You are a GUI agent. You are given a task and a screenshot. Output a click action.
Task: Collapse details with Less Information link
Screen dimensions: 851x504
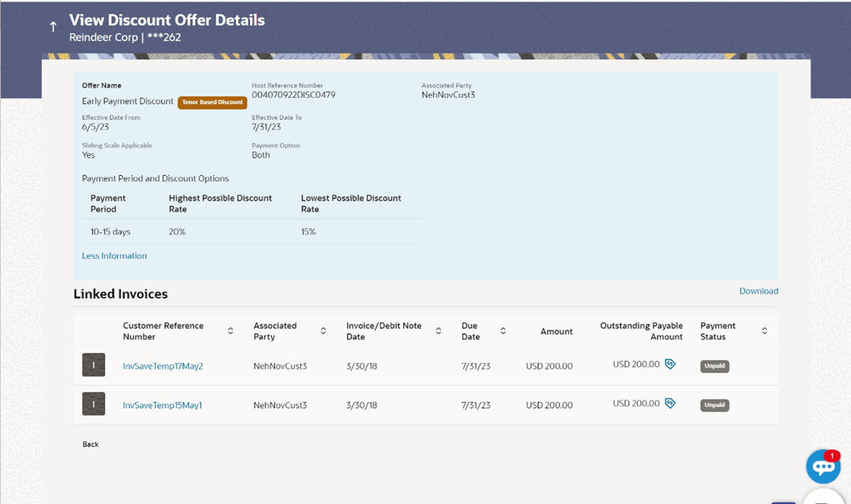pos(115,256)
